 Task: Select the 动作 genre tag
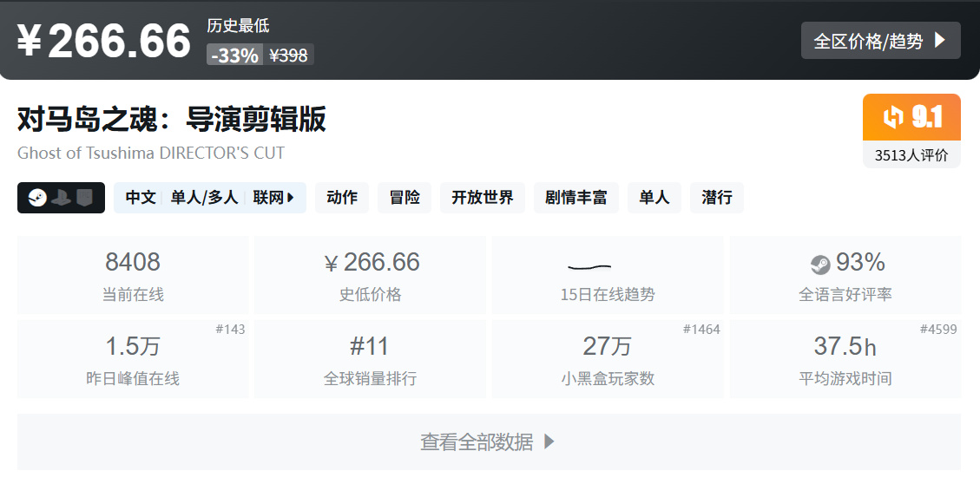(342, 198)
